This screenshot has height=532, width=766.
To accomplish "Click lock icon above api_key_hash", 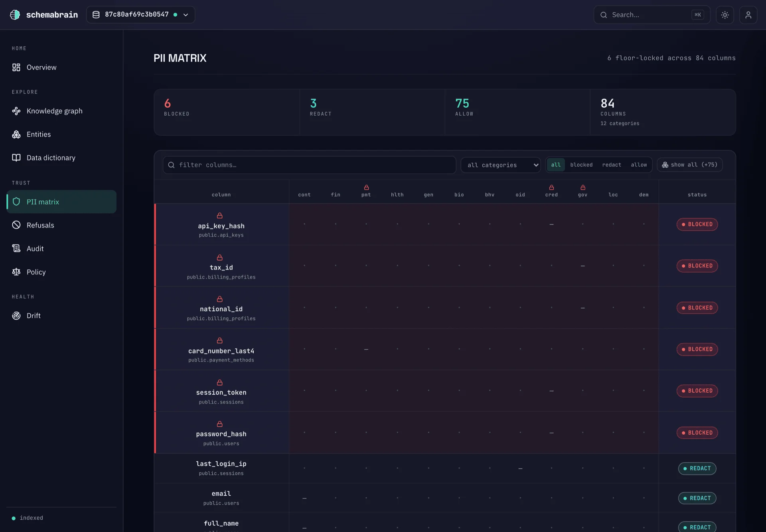I will click(219, 216).
